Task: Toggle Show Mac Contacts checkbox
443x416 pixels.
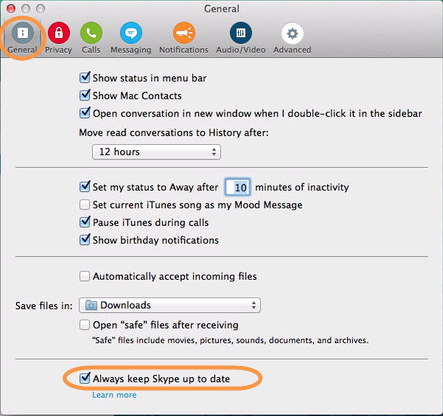Action: (85, 95)
